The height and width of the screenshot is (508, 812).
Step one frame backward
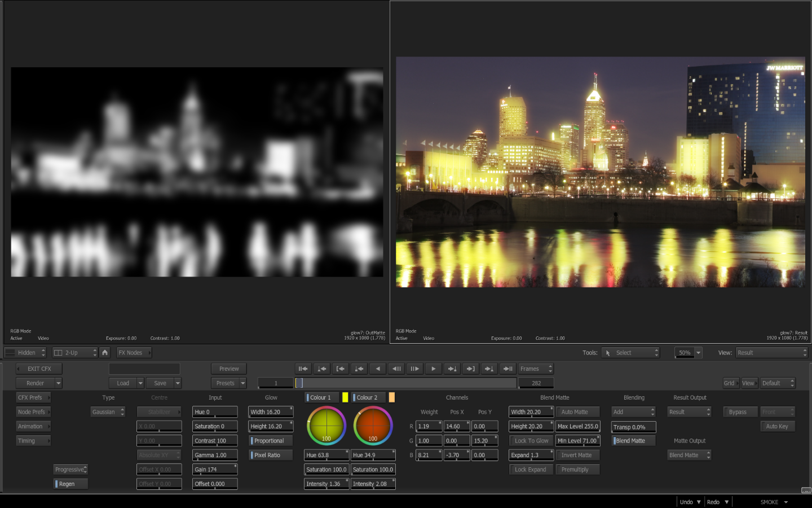(x=396, y=369)
